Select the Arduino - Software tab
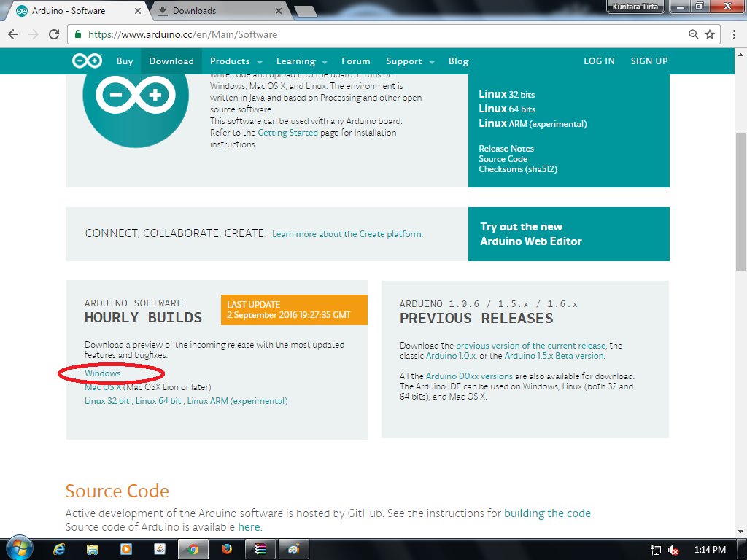Screen dimensions: 747x560 pos(79,10)
